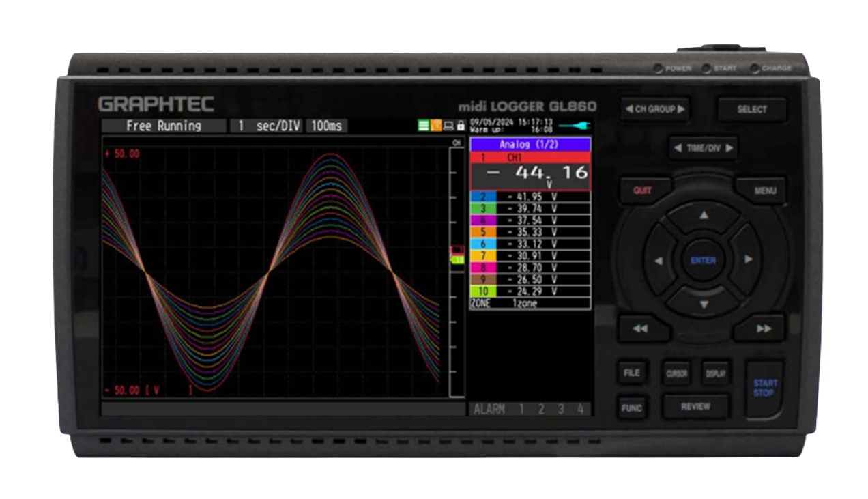Click the orange battery status icon
868x499 pixels.
[436, 125]
